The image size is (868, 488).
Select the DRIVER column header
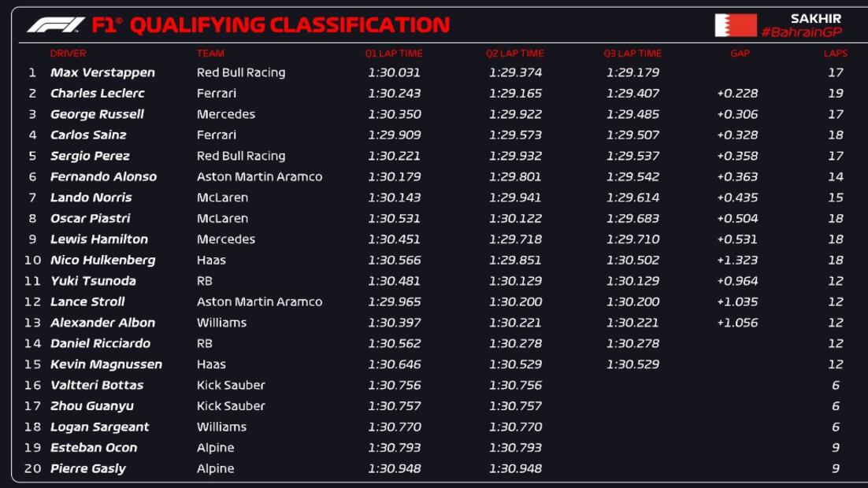pos(68,54)
